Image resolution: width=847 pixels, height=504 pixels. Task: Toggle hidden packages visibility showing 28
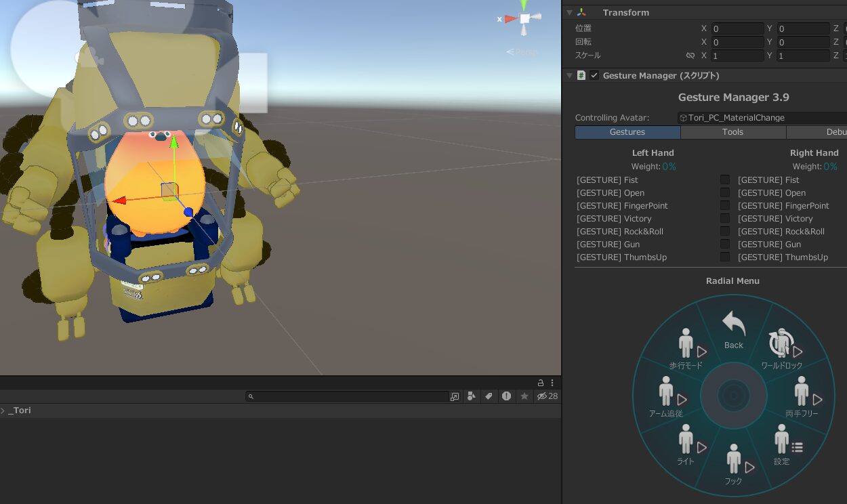[547, 396]
